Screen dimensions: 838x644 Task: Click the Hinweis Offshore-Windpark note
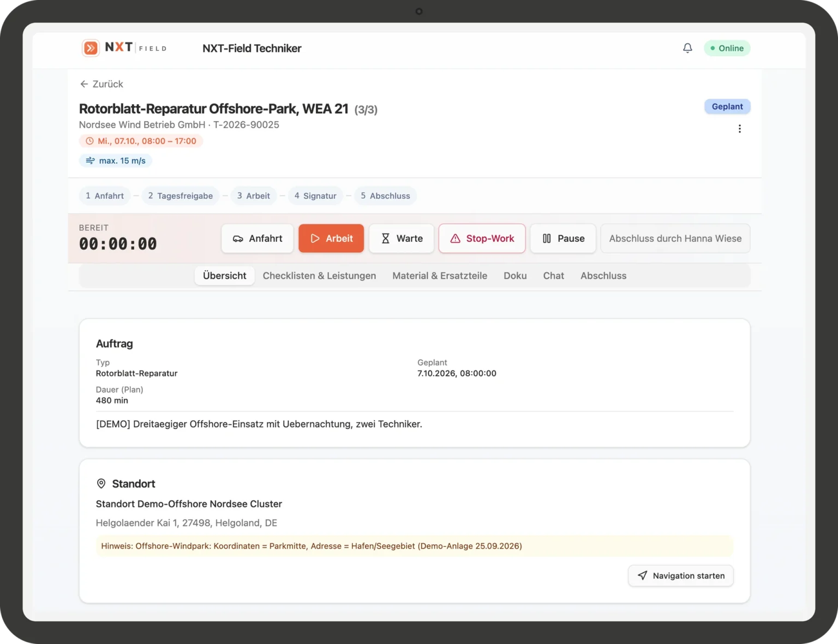click(415, 546)
